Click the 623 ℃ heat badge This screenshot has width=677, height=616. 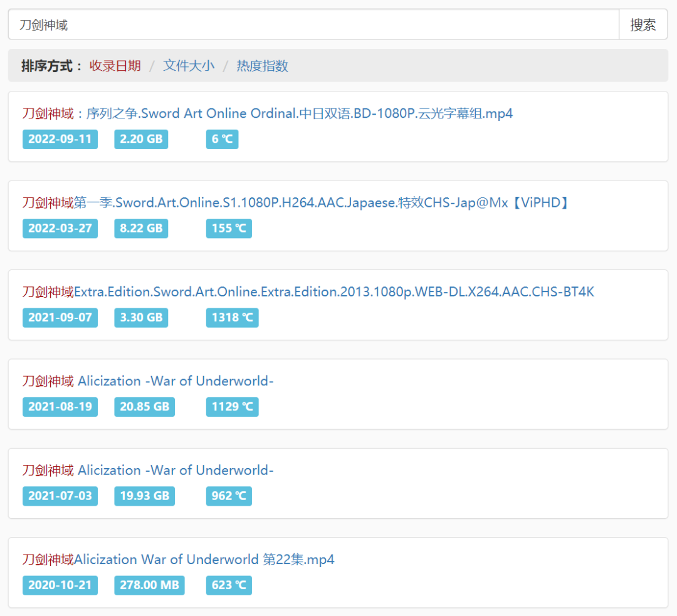click(229, 585)
